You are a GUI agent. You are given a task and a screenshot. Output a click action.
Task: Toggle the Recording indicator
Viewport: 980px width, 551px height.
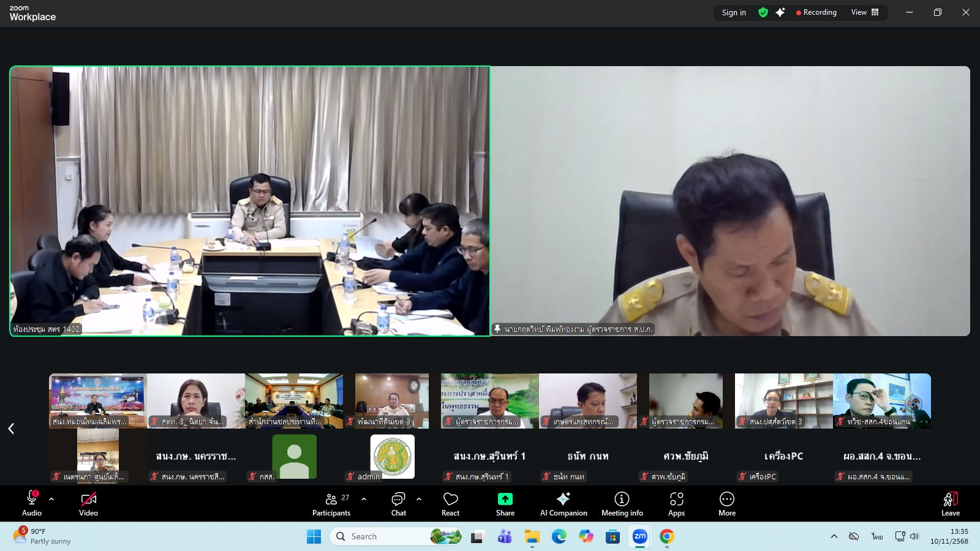click(x=816, y=12)
